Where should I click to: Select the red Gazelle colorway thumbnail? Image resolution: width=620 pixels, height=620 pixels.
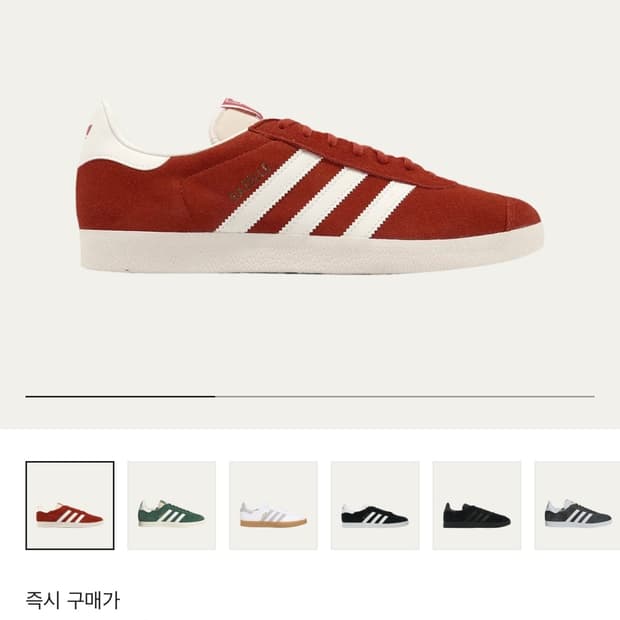(70, 505)
